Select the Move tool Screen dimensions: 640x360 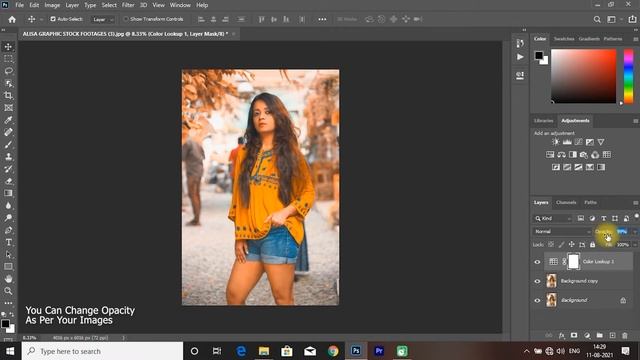point(8,47)
